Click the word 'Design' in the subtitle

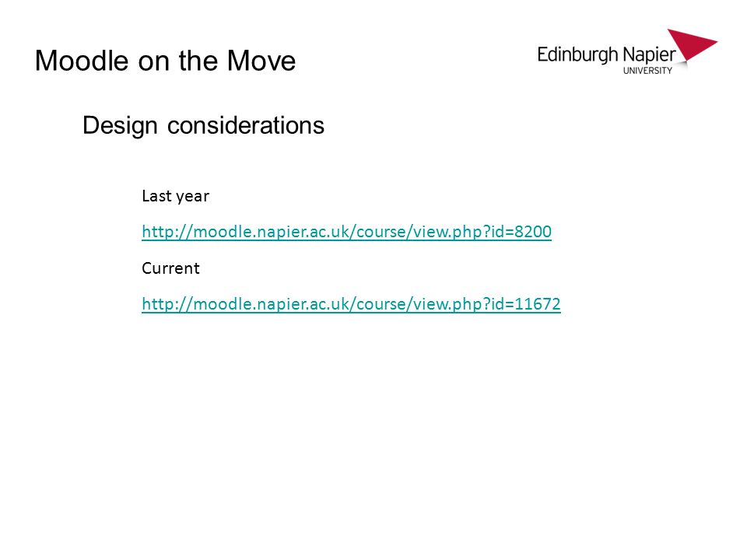(120, 126)
